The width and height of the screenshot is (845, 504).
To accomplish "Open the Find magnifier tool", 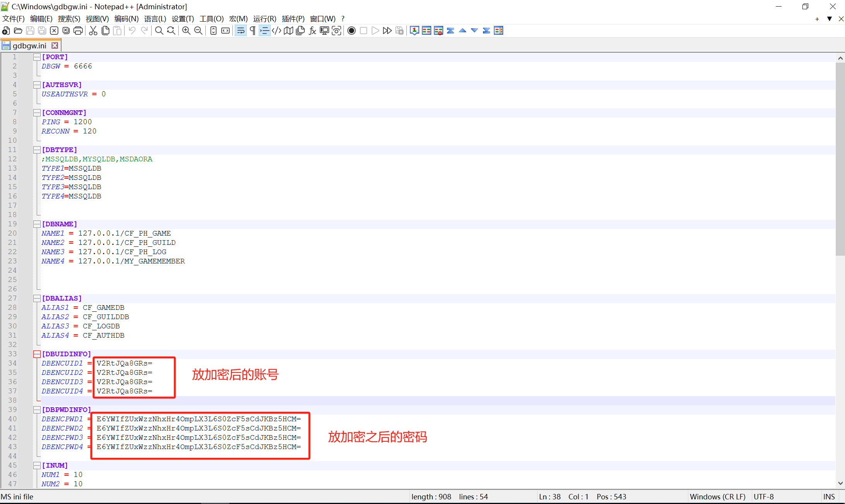I will point(159,31).
